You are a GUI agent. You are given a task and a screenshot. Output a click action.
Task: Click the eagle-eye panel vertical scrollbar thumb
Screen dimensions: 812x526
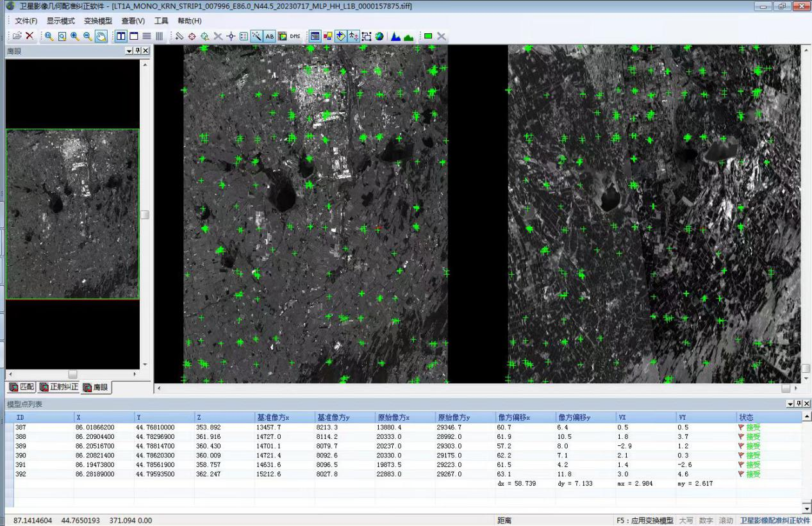(145, 215)
